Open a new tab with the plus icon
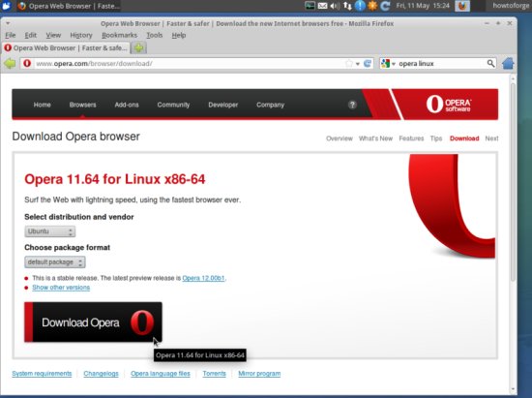The image size is (532, 398). pos(138,47)
